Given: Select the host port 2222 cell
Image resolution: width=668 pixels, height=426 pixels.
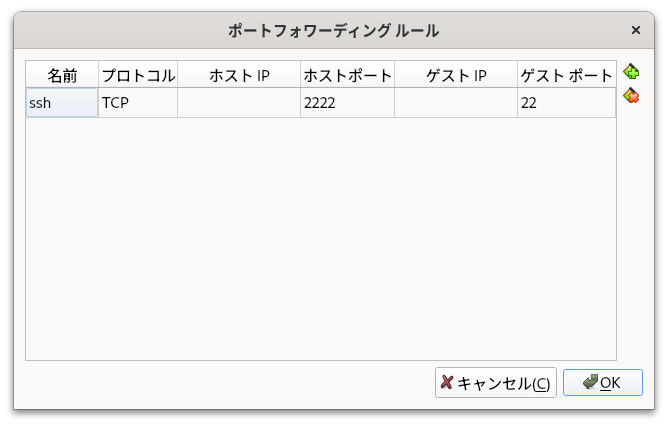Looking at the screenshot, I should click(x=348, y=103).
